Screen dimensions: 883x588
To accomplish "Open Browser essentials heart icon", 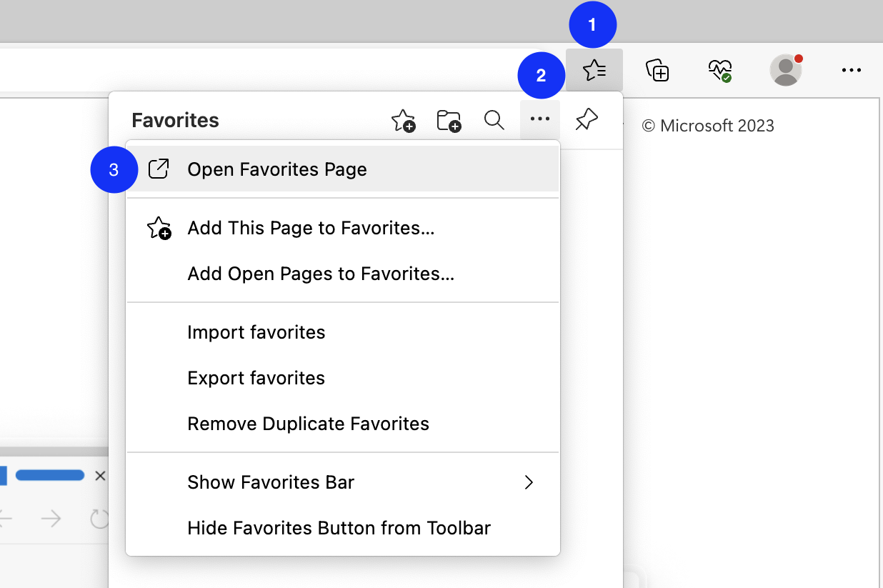I will pos(719,70).
